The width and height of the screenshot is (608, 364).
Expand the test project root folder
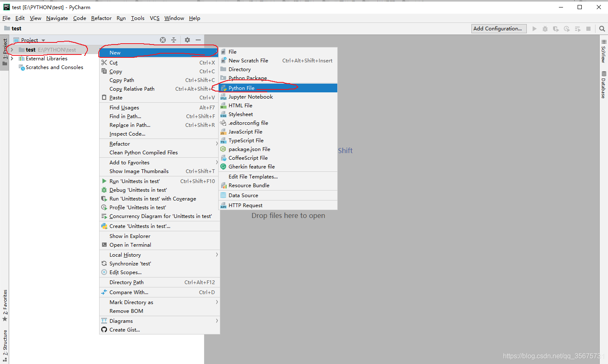click(x=12, y=50)
